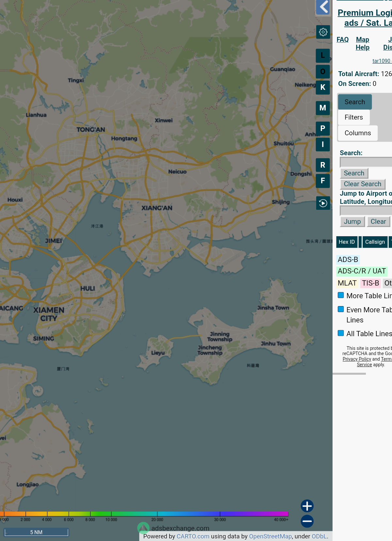392x541 pixels.
Task: Click the 5 NM scale bar
Action: pos(36,532)
